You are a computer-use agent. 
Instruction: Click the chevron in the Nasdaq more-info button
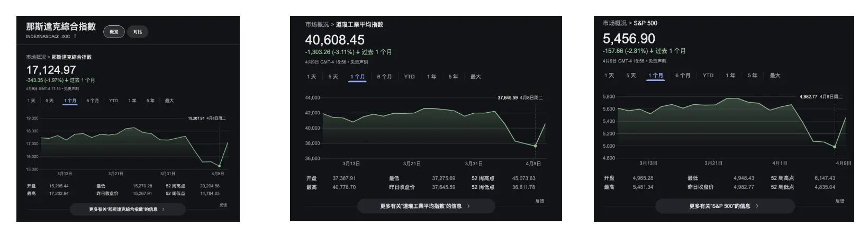click(163, 209)
